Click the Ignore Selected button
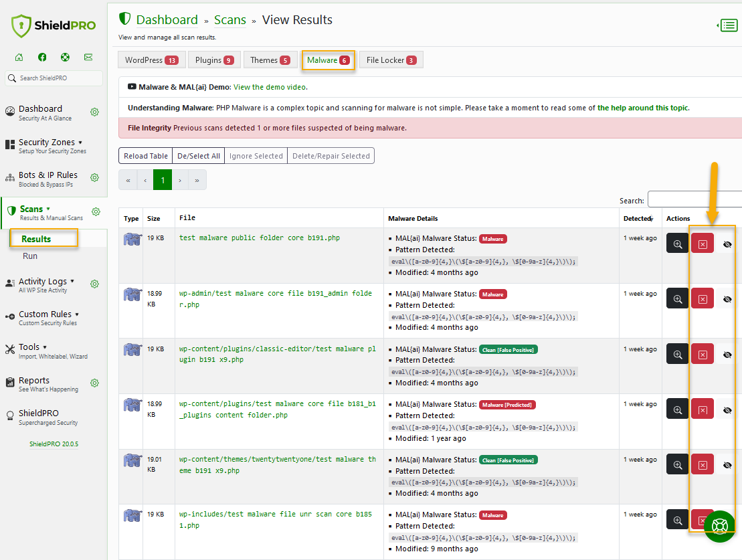742x560 pixels. [256, 156]
